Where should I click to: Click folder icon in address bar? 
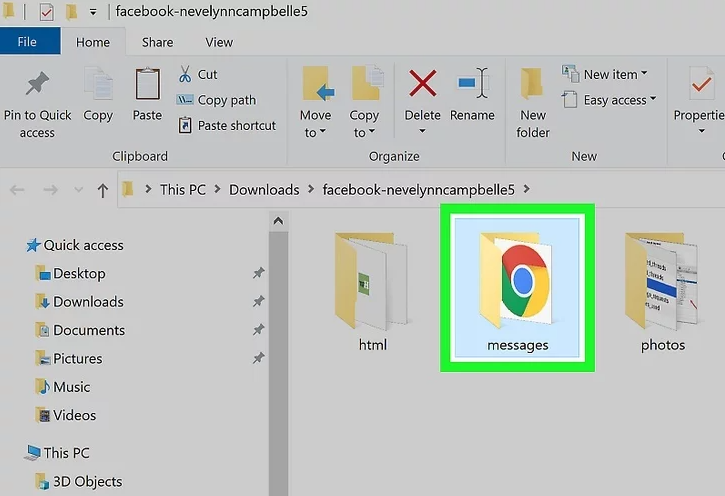pyautogui.click(x=128, y=189)
